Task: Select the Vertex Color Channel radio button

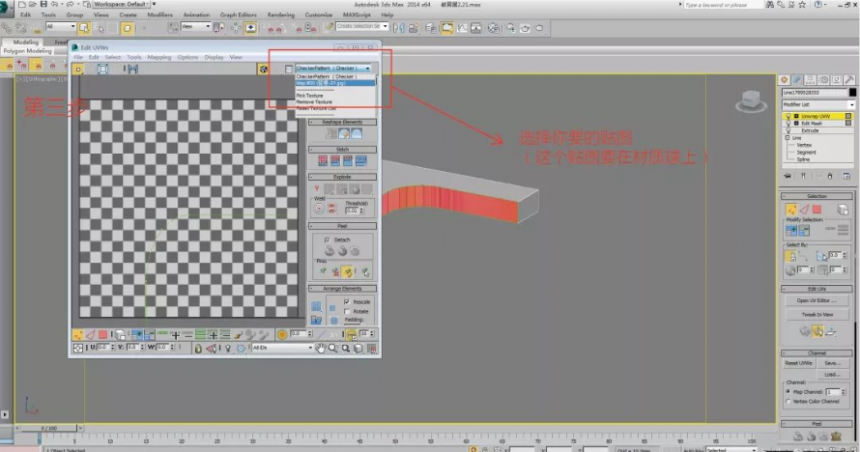Action: (x=788, y=402)
